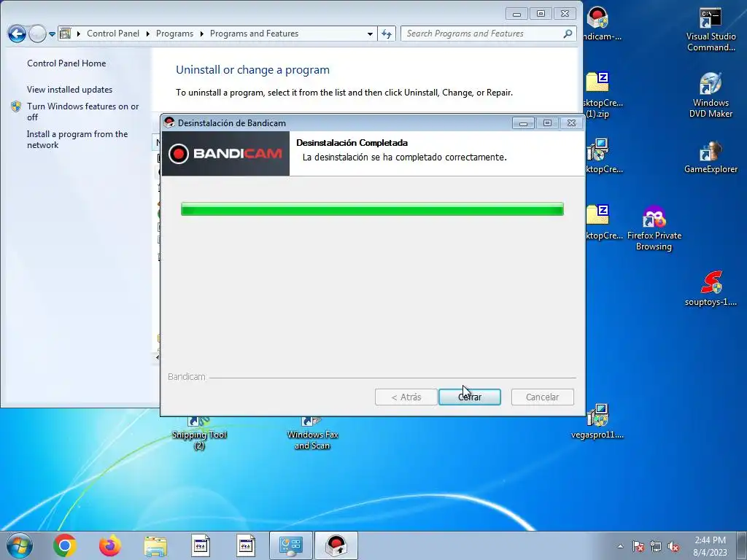Click muted volume tray icon
Viewport: 747px width, 560px height.
(x=673, y=546)
